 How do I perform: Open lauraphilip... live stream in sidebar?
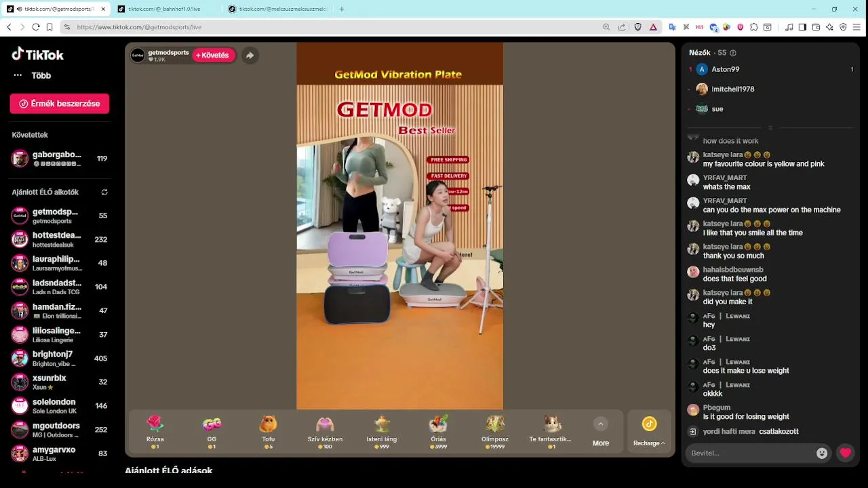[60, 263]
